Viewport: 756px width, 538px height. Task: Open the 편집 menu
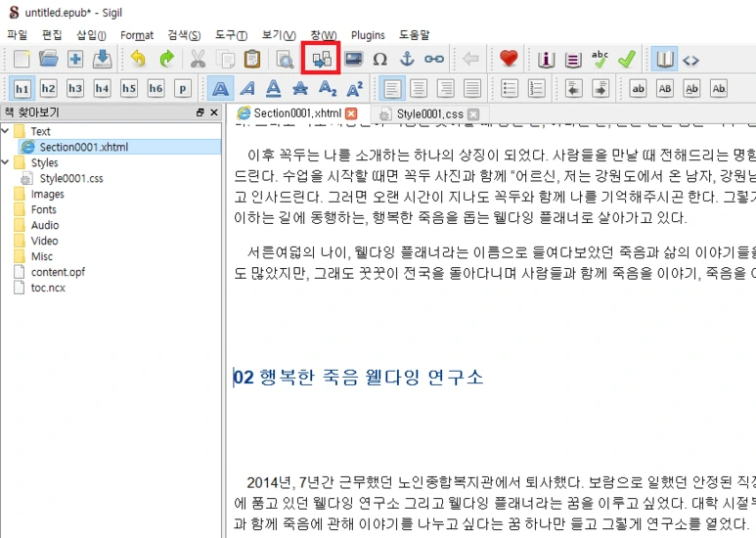(52, 34)
